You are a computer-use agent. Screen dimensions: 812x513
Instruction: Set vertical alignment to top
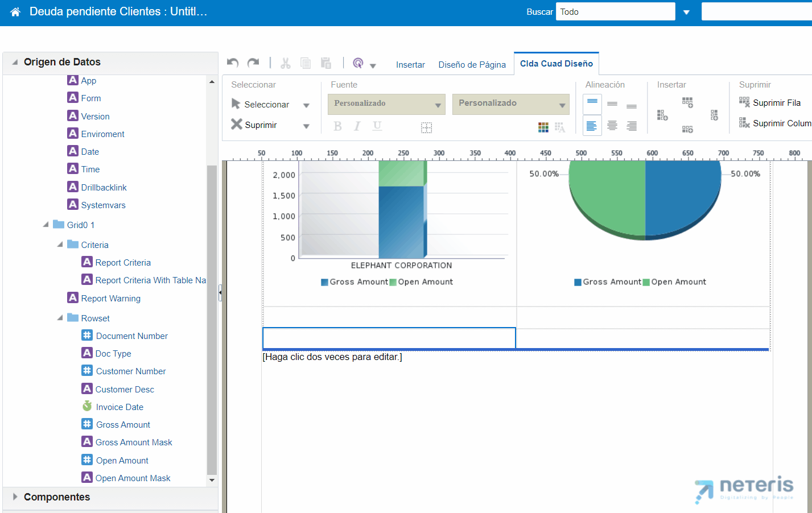pos(592,104)
